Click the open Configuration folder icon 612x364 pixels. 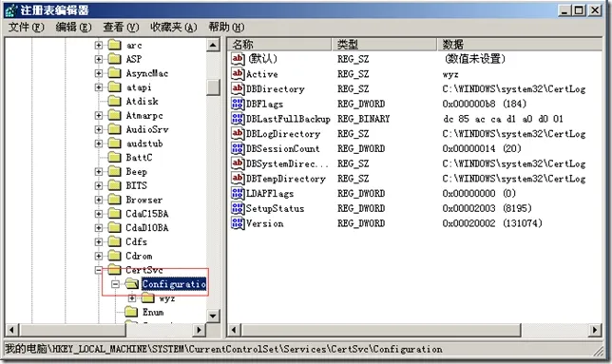[132, 283]
